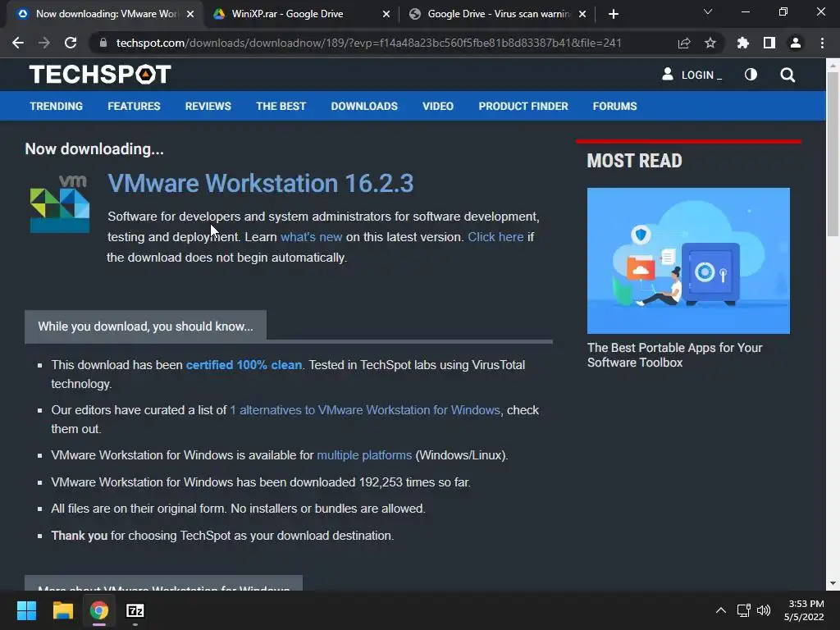This screenshot has height=630, width=840.
Task: Bookmark this page with star icon
Action: click(x=710, y=43)
